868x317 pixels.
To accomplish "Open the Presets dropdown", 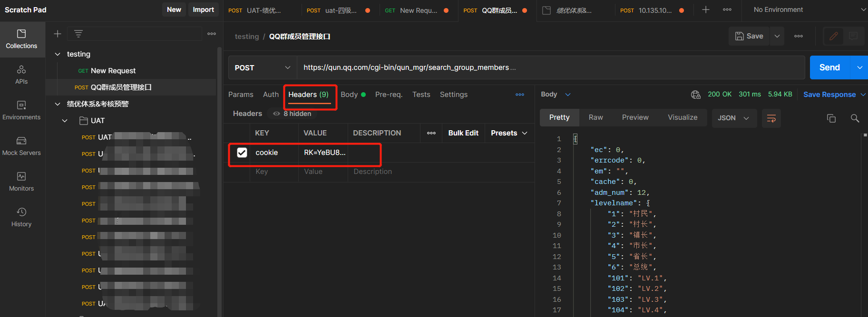I will pyautogui.click(x=509, y=133).
